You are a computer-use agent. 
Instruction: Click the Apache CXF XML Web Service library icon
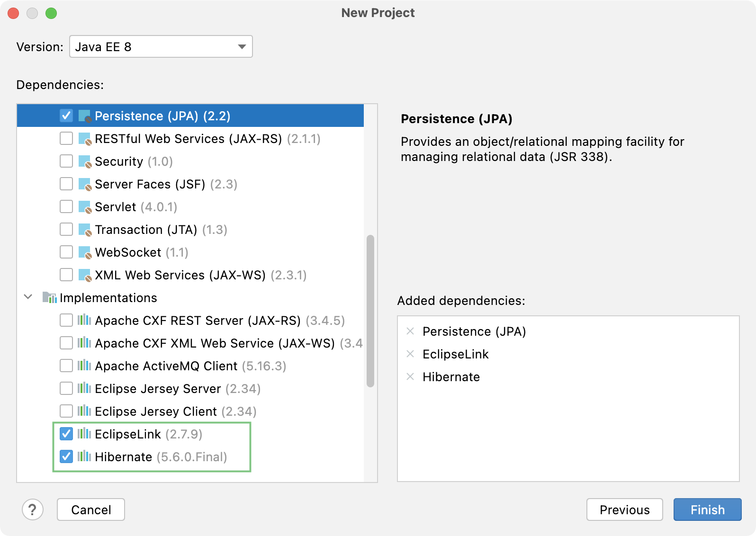[84, 343]
